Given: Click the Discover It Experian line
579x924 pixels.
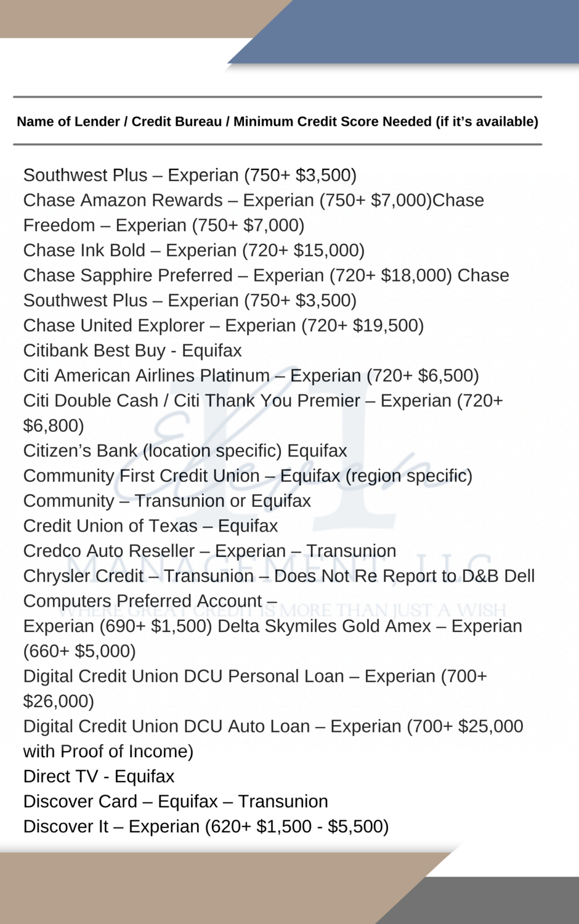Looking at the screenshot, I should point(206,827).
